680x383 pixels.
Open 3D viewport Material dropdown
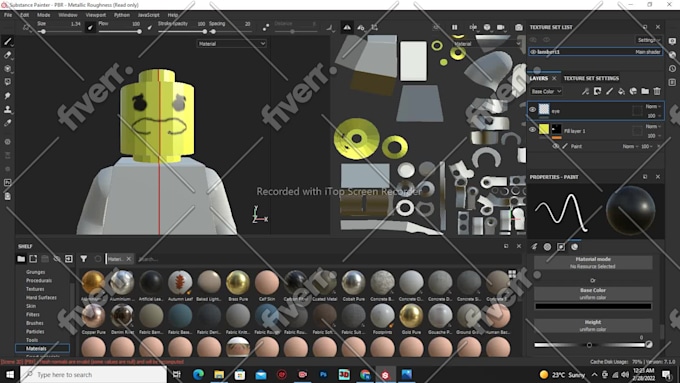click(232, 44)
